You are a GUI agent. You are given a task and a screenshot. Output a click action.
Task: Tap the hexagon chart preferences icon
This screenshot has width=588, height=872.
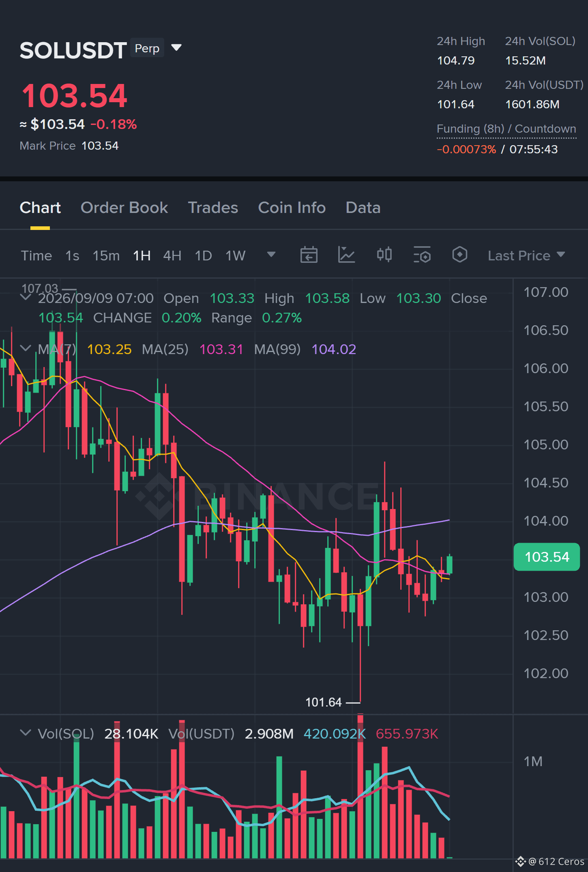coord(459,255)
